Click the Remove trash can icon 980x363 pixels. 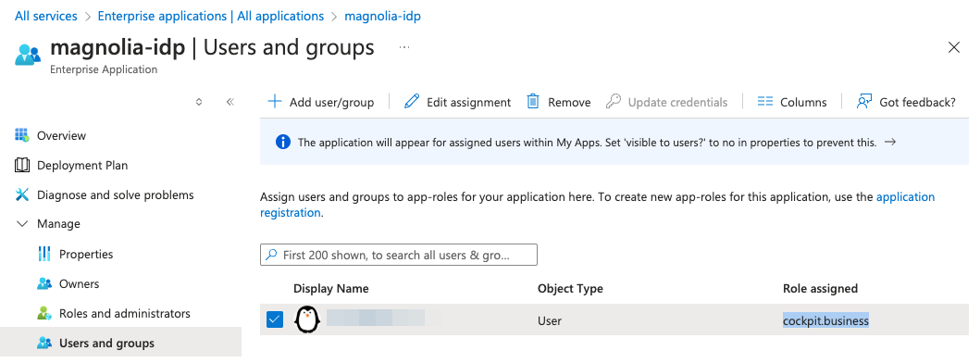click(533, 101)
